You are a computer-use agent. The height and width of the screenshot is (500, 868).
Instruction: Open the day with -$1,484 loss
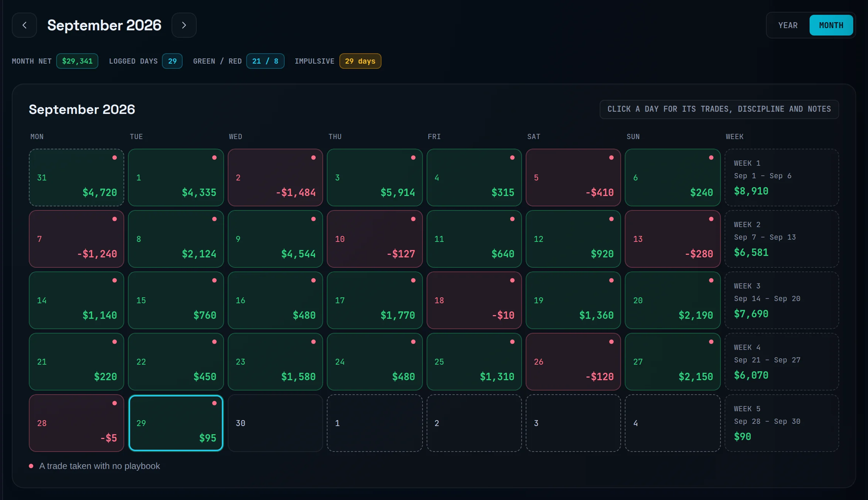point(275,178)
